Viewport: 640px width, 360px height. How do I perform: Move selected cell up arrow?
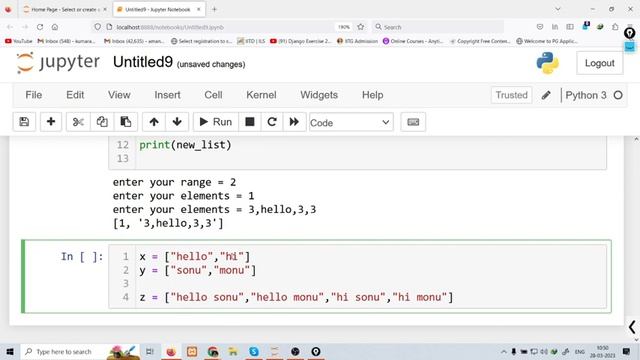[154, 122]
